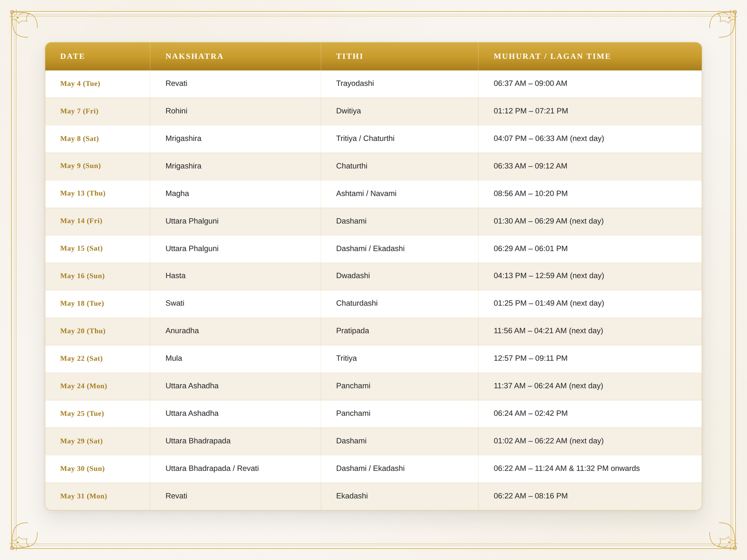This screenshot has height=560, width=747.
Task: Click the top-left ornamental corner flourish
Action: click(x=24, y=24)
